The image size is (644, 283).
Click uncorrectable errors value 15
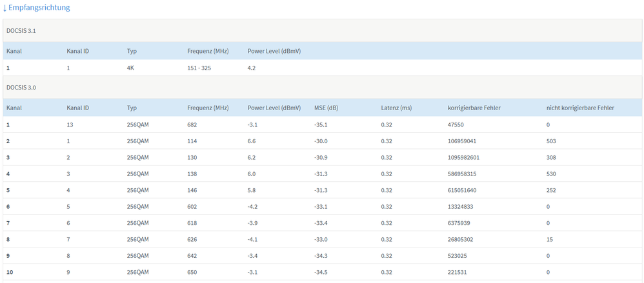click(550, 240)
